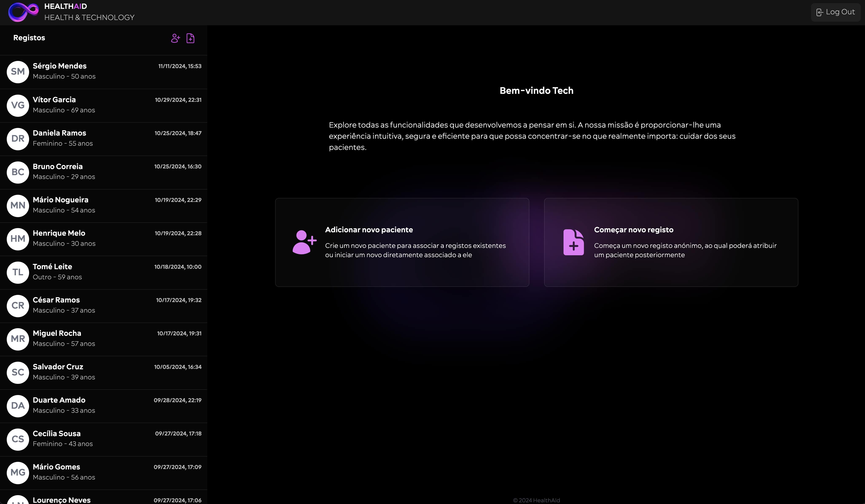Click the Miguel Rocha MR avatar

pos(18,339)
